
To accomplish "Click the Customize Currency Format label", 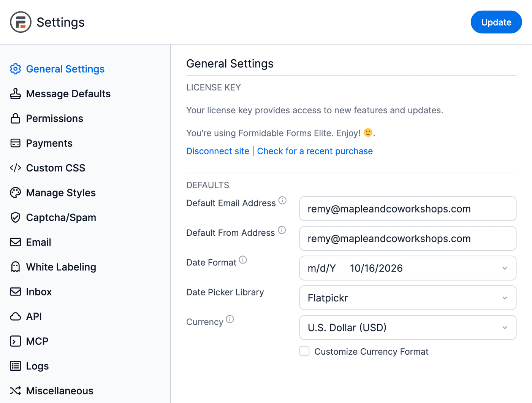I will [x=371, y=352].
